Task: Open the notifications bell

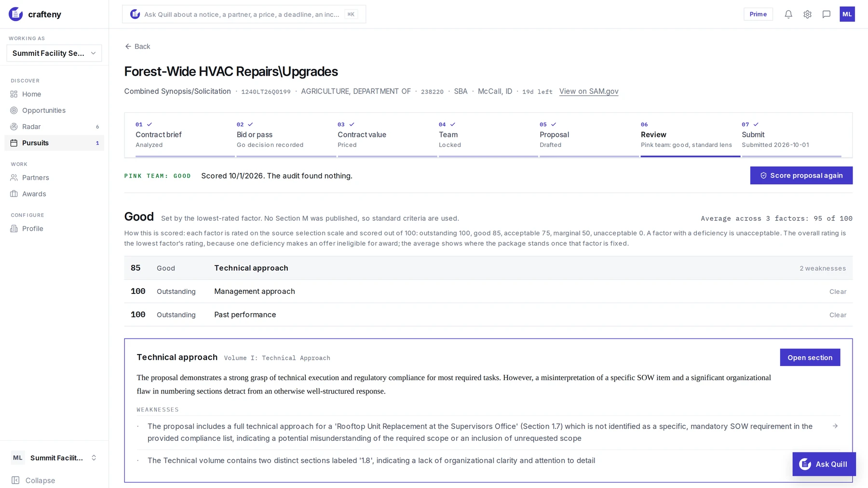Action: pyautogui.click(x=788, y=14)
